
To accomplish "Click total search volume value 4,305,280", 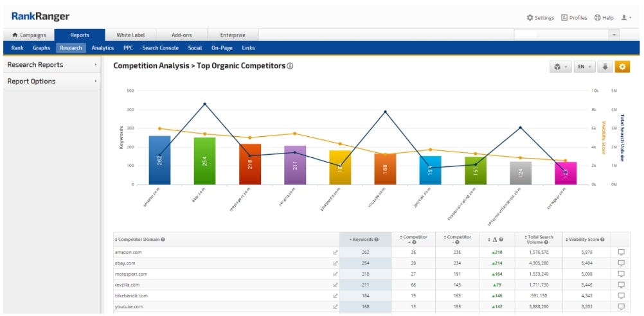I will [538, 263].
